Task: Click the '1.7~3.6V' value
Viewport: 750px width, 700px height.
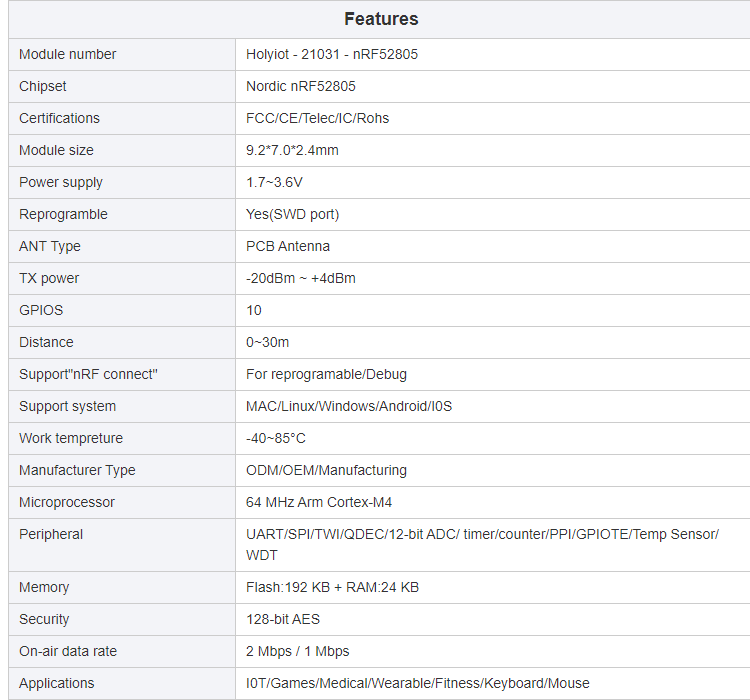Action: point(274,182)
